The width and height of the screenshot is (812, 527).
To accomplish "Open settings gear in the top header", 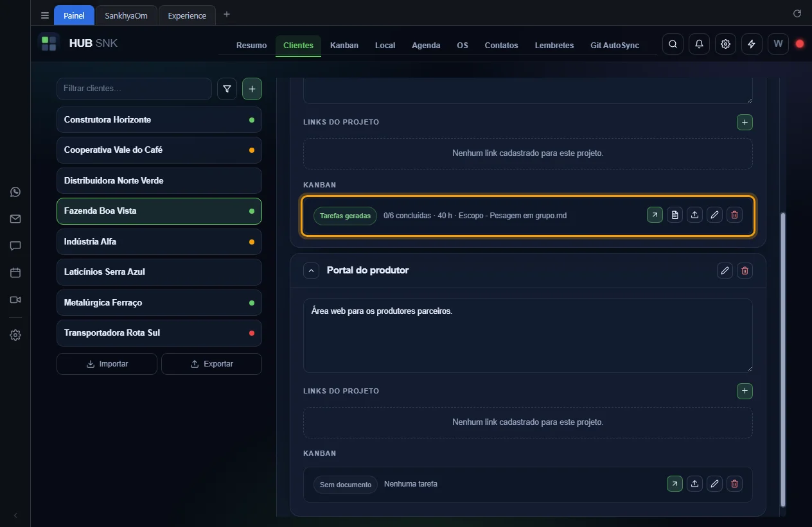I will tap(725, 44).
